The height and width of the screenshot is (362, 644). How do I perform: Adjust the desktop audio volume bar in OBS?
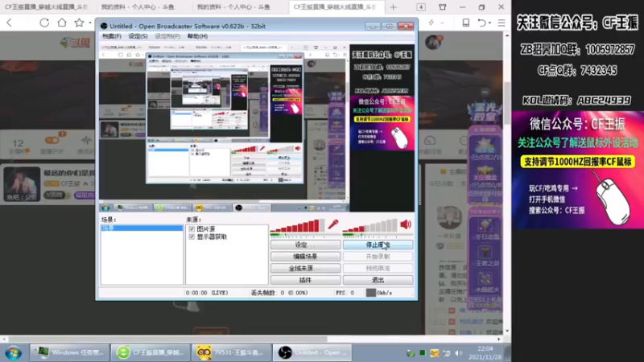370,226
